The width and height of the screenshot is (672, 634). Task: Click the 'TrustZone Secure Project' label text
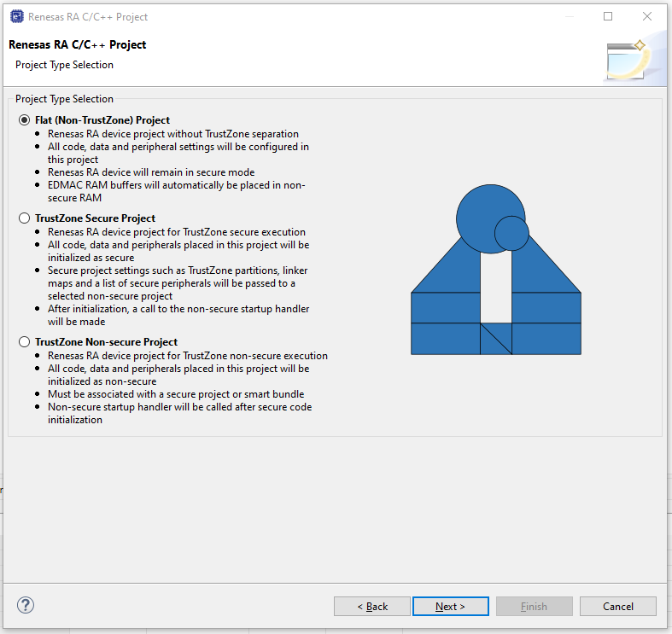95,218
